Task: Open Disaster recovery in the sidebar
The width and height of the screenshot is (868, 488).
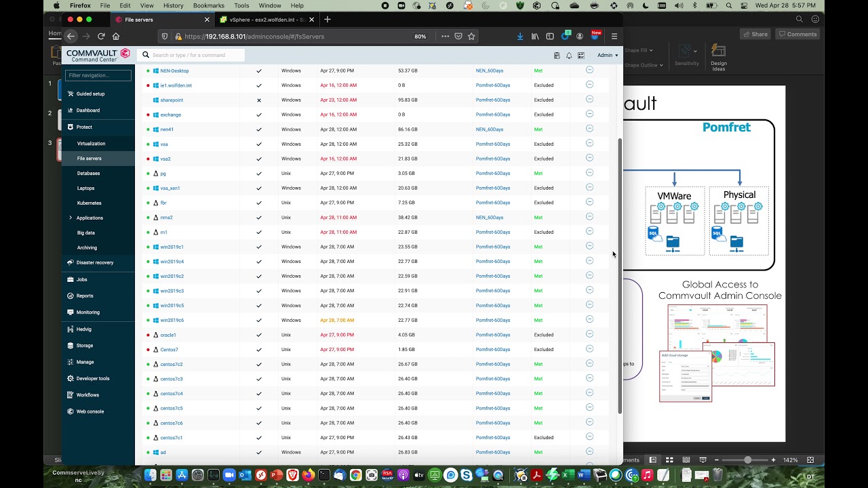Action: click(94, 262)
